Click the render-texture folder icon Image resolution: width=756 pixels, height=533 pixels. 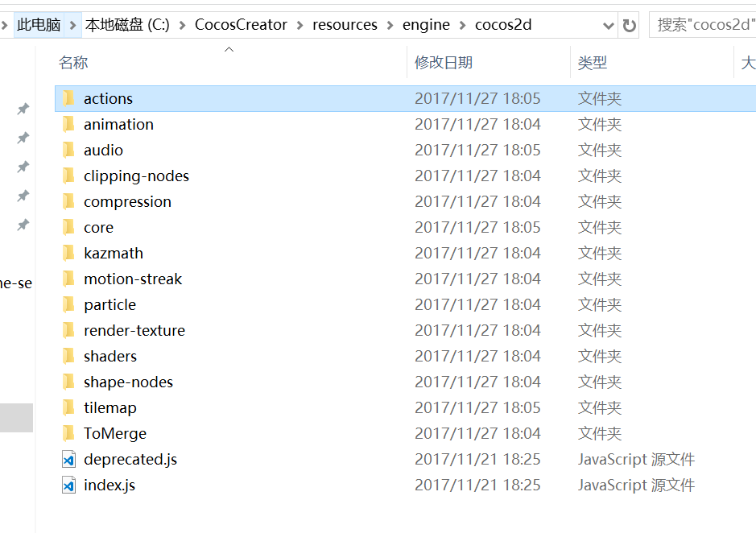[x=68, y=330]
